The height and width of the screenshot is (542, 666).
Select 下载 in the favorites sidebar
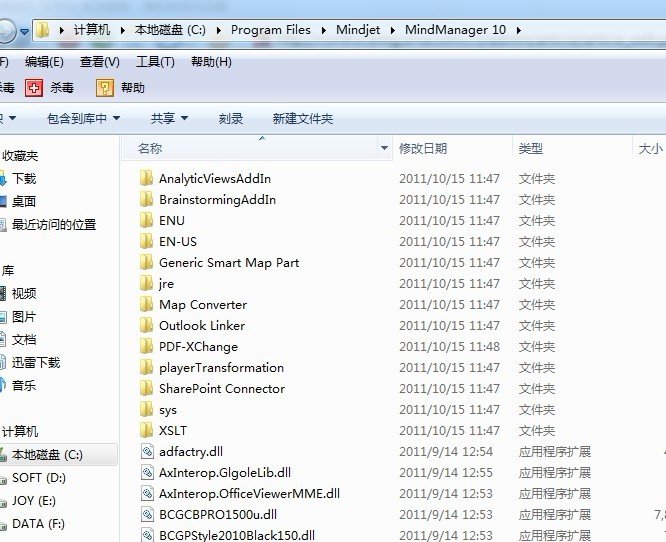click(x=24, y=178)
